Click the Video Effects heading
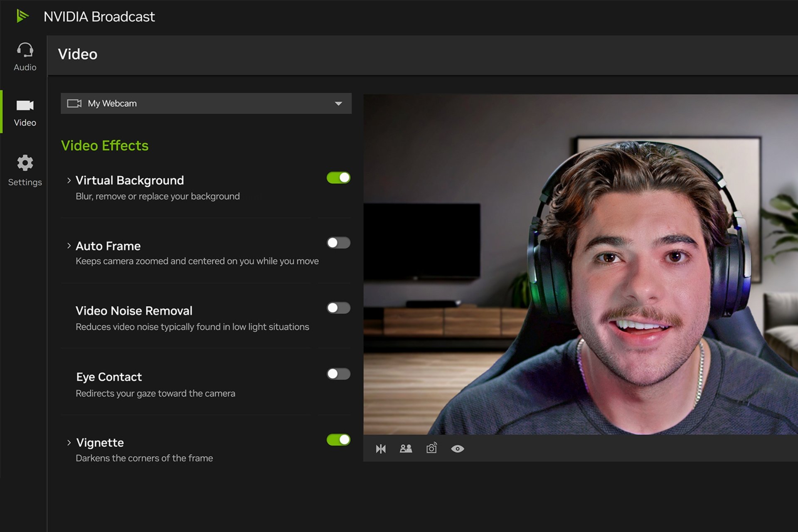Viewport: 798px width, 532px height. click(105, 145)
